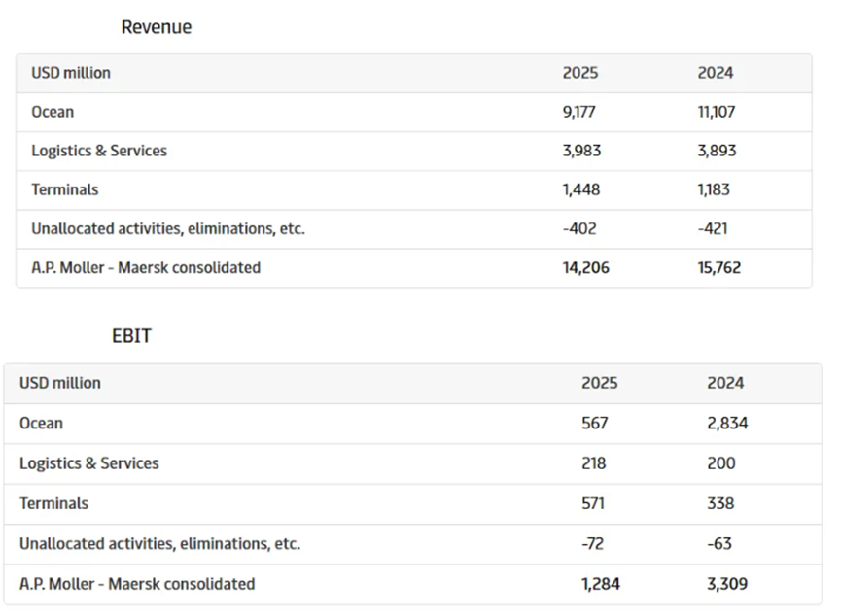This screenshot has width=841, height=616.
Task: Click consolidated 2024 EBIT total 3,309
Action: (727, 584)
